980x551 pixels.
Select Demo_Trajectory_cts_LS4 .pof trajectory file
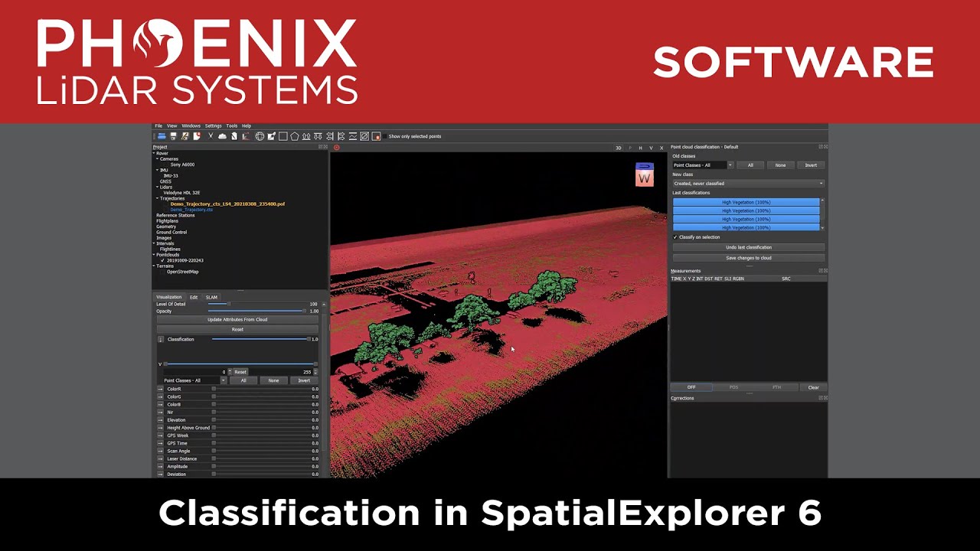point(227,204)
